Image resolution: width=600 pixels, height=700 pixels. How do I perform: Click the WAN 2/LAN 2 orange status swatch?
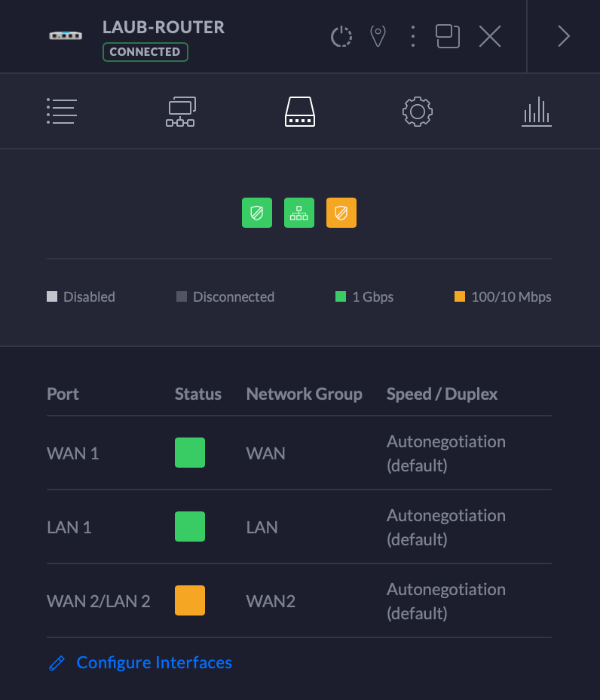[190, 600]
